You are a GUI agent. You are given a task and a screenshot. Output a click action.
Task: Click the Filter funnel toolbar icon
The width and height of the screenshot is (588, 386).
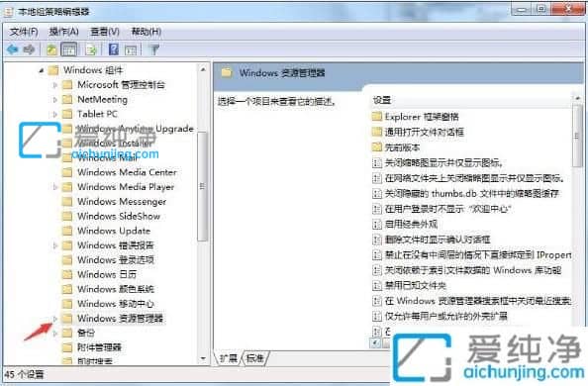(154, 49)
